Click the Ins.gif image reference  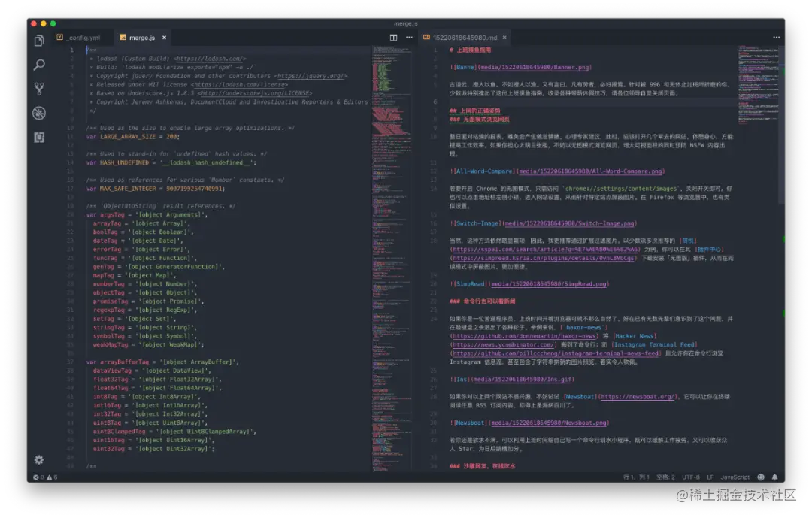pos(512,379)
